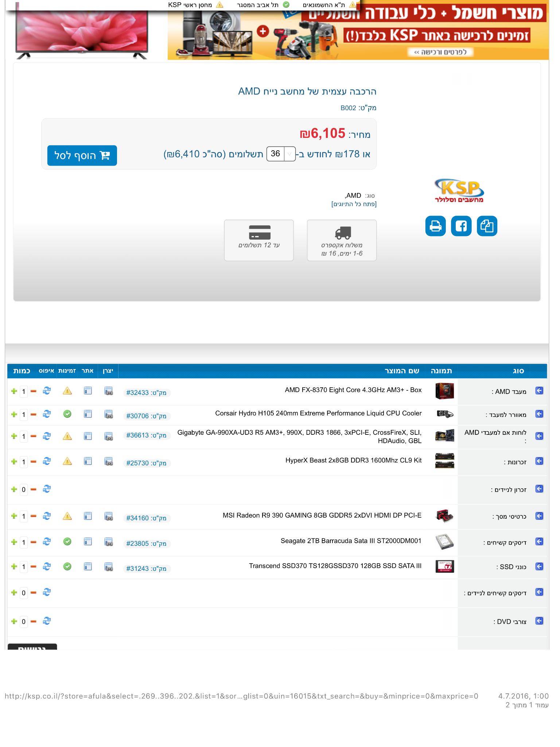The image size is (560, 747).
Task: Open site page for AMD FX-8370
Action: [88, 391]
